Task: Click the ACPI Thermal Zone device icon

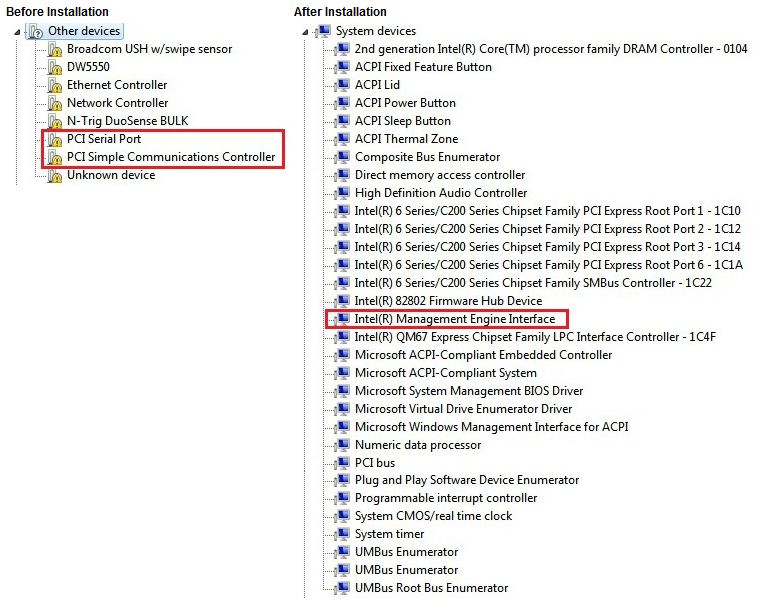Action: (342, 139)
